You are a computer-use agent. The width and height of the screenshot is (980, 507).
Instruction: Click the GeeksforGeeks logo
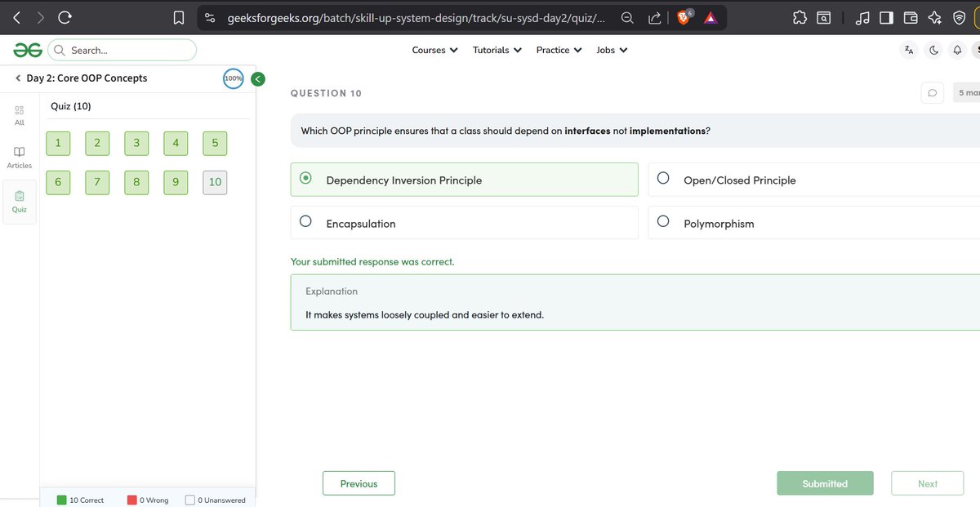[28, 50]
